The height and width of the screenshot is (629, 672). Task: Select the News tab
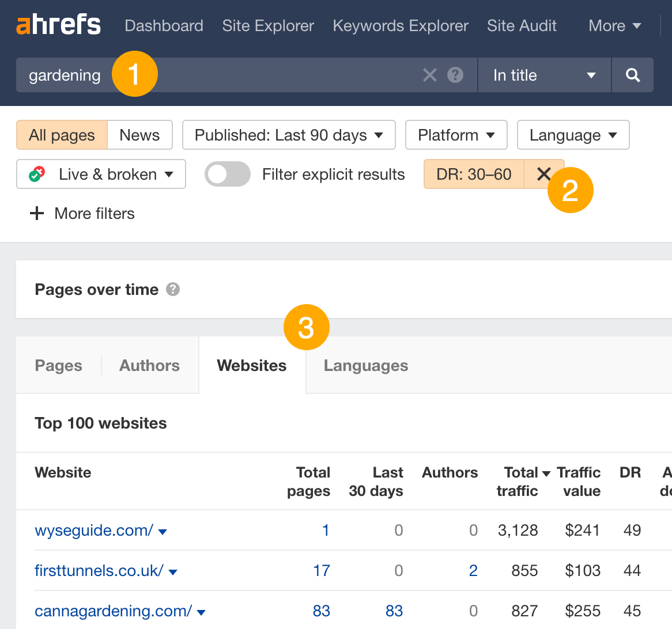[x=139, y=135]
